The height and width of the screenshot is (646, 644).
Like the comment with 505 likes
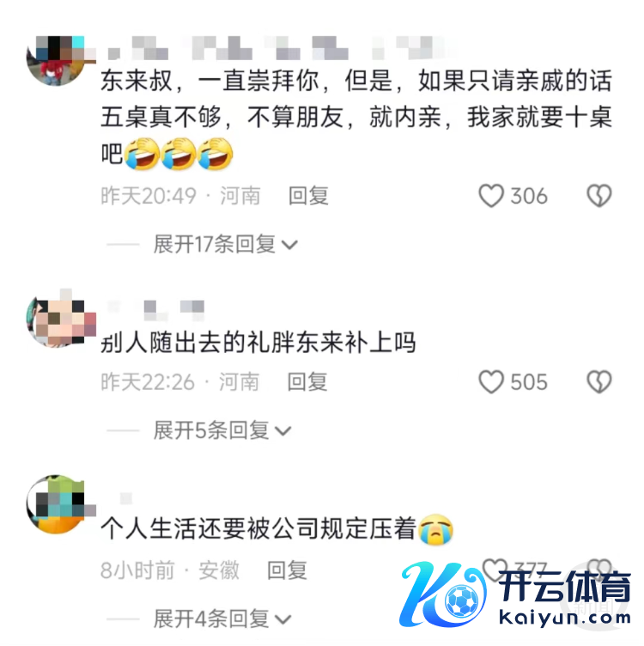click(491, 382)
